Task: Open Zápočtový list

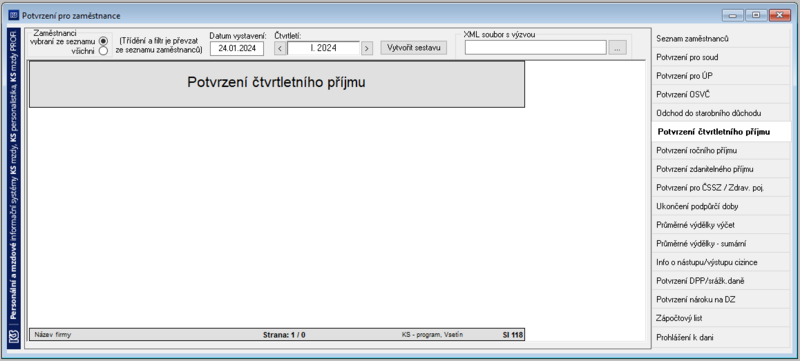Action: 720,318
